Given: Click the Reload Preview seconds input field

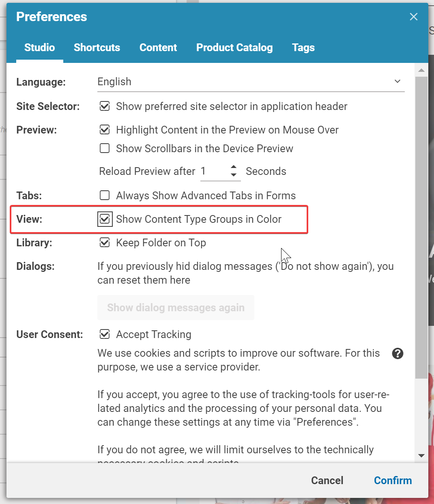Looking at the screenshot, I should [x=214, y=171].
